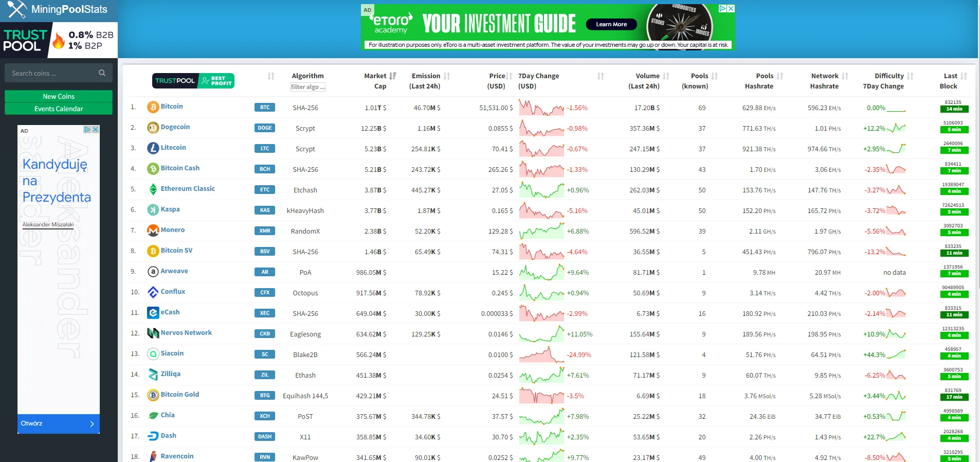Click the search magnifier icon
This screenshot has width=980, height=462.
102,73
